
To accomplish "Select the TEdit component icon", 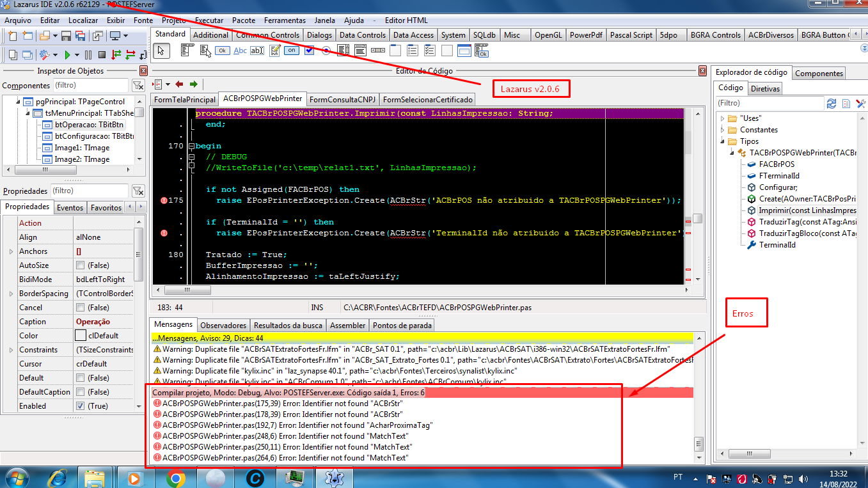I will (x=257, y=51).
